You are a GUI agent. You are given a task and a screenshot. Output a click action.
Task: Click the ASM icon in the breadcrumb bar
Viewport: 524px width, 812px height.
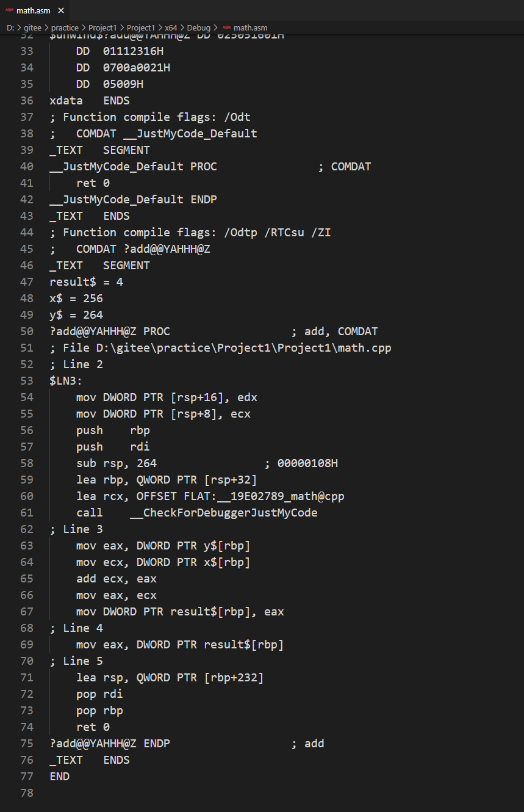click(226, 27)
